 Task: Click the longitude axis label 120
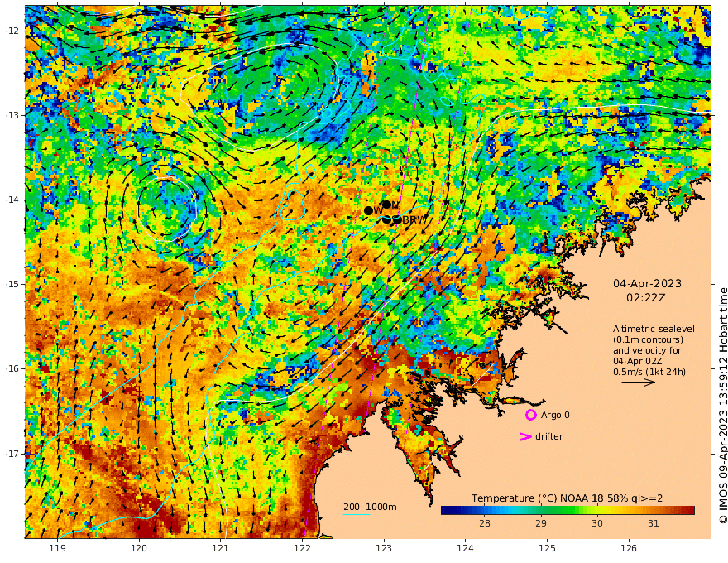139,548
